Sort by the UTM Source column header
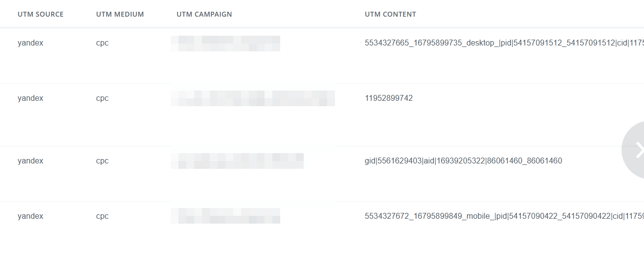Viewport: 644px width, 253px height. tap(41, 14)
